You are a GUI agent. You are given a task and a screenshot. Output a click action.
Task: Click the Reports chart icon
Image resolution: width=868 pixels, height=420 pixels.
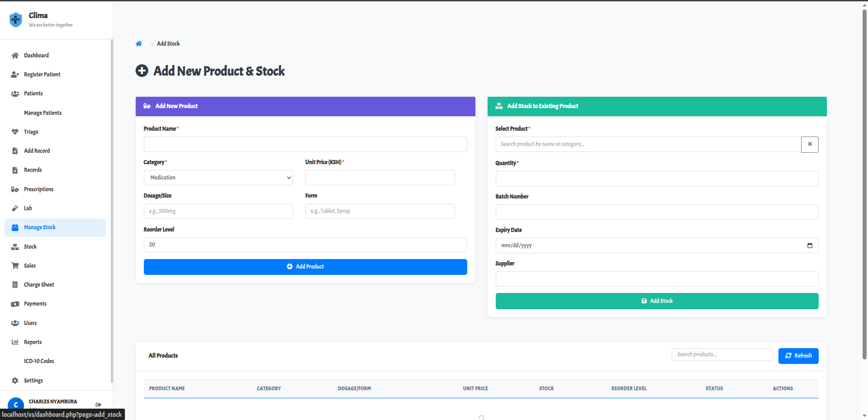coord(15,342)
